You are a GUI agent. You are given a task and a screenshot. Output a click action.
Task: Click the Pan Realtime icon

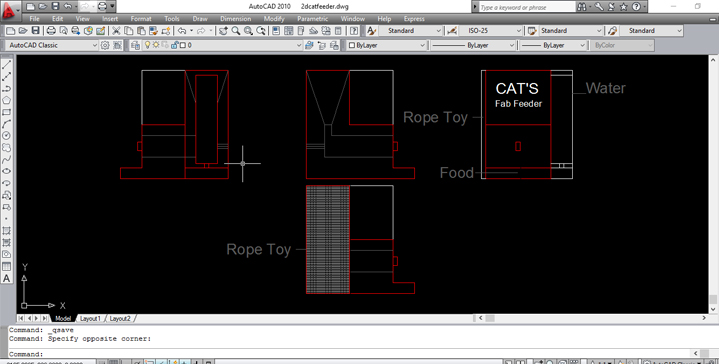coord(223,31)
